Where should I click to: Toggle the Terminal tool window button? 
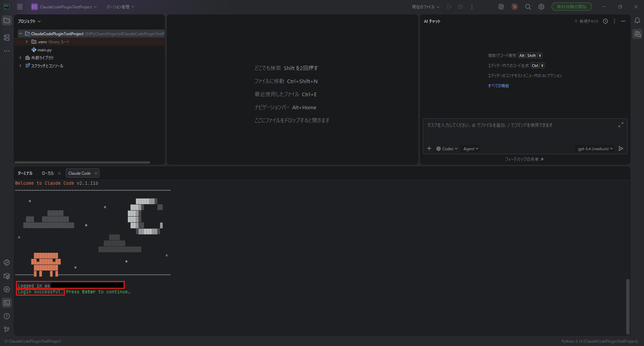[x=7, y=303]
